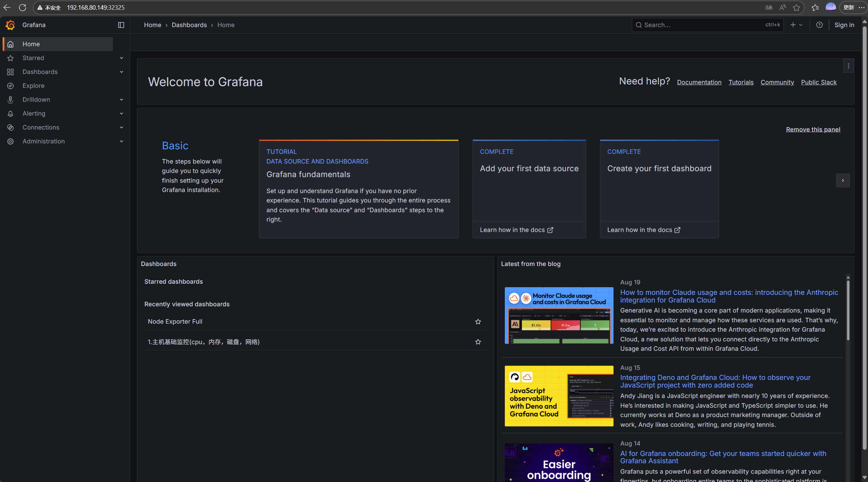Click the browser translate icon
Image resolution: width=868 pixels, height=482 pixels.
(769, 7)
